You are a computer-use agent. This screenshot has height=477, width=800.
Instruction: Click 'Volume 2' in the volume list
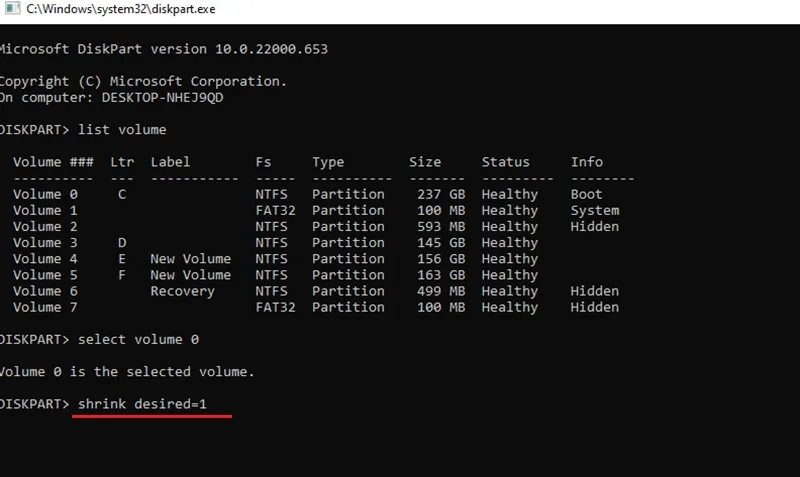click(45, 227)
